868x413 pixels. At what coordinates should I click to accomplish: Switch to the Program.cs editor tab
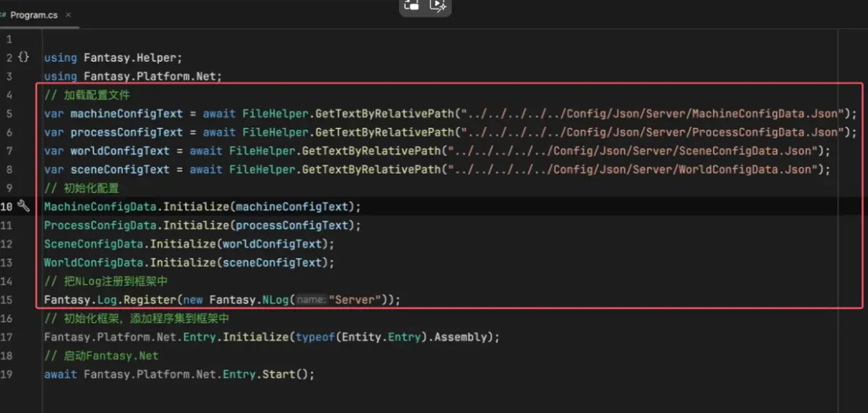(x=33, y=15)
